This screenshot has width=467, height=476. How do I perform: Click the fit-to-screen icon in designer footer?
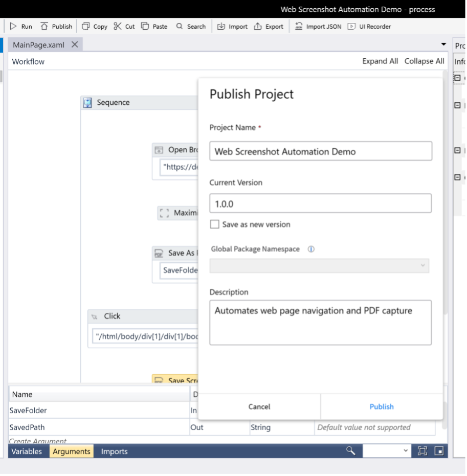click(x=422, y=451)
